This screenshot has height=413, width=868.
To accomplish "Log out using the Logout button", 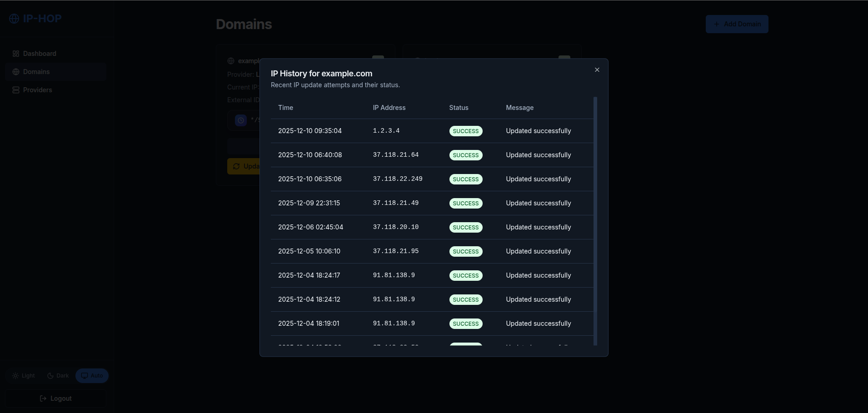I will (56, 398).
